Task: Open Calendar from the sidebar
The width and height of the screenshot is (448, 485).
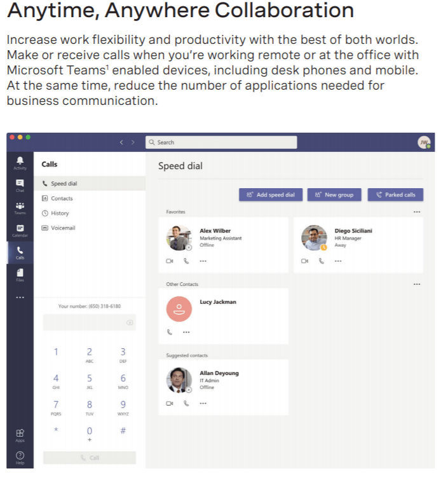Action: (x=20, y=231)
